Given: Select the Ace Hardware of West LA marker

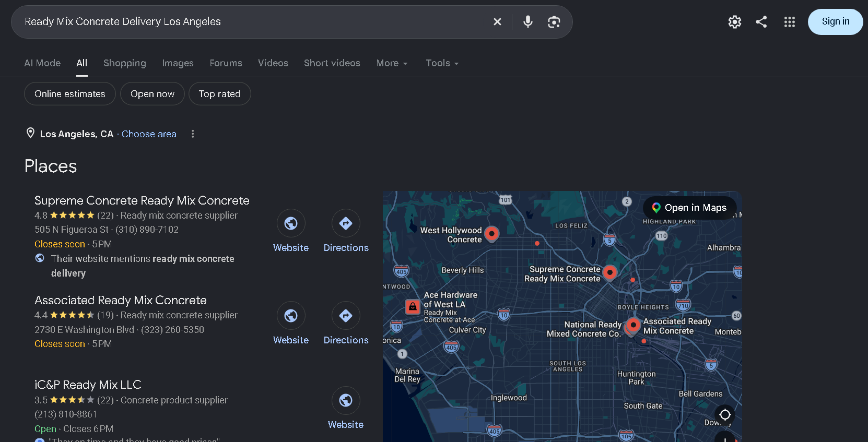Looking at the screenshot, I should point(413,307).
